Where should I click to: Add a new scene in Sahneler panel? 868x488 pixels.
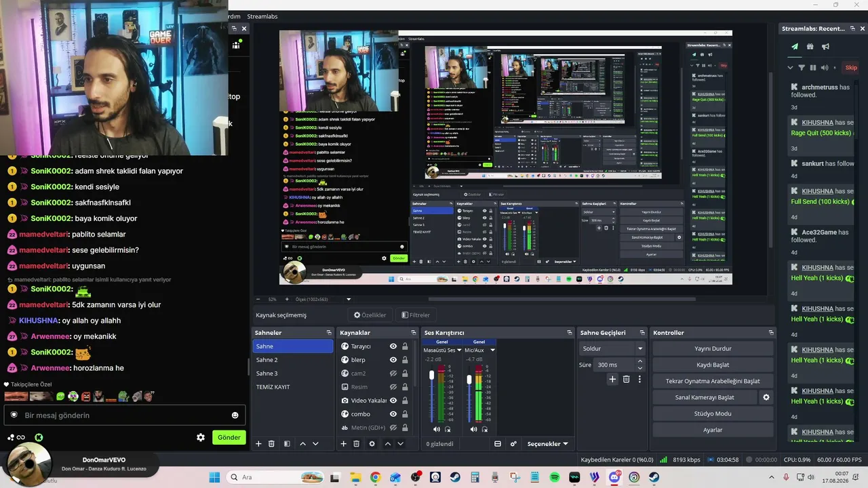point(258,444)
